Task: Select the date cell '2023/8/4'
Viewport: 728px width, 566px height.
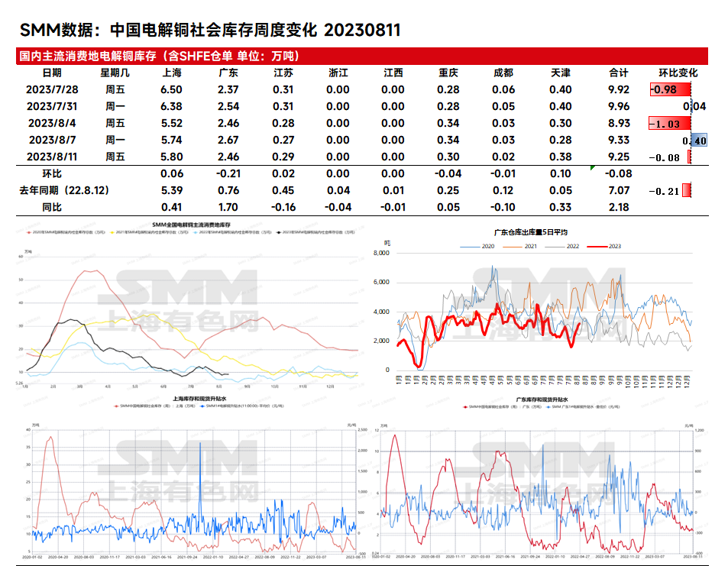Action: [x=52, y=123]
